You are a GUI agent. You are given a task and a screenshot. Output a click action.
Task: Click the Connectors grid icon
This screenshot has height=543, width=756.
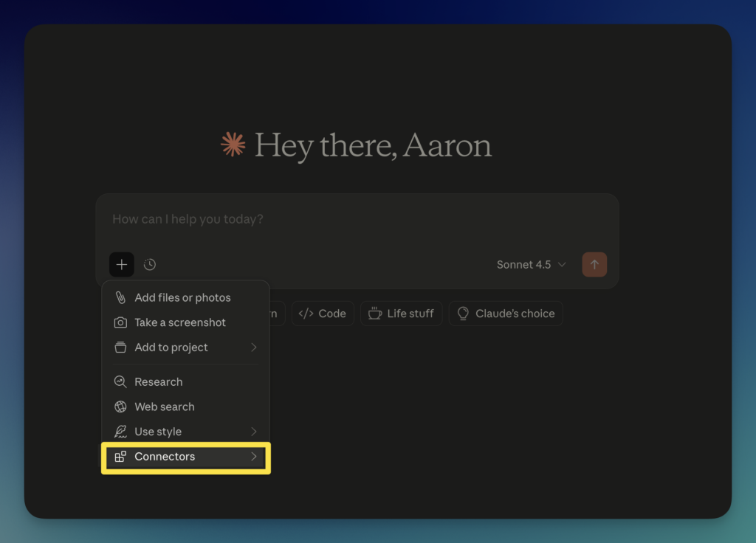[120, 456]
